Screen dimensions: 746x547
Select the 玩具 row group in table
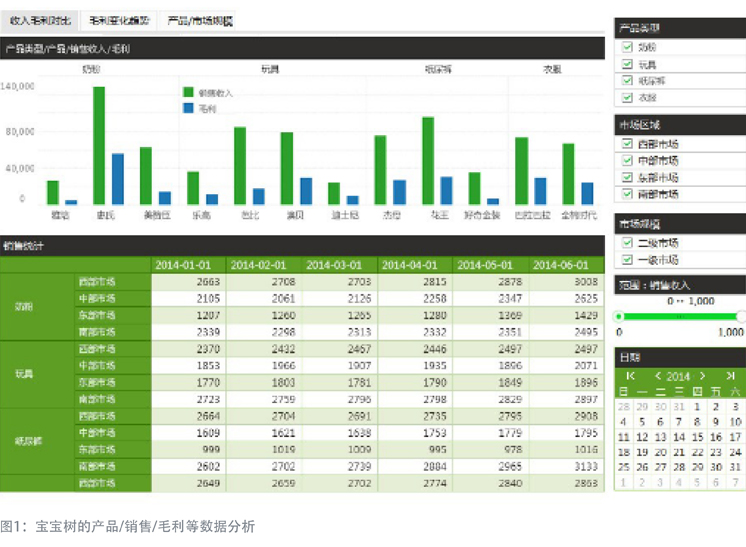tap(25, 374)
